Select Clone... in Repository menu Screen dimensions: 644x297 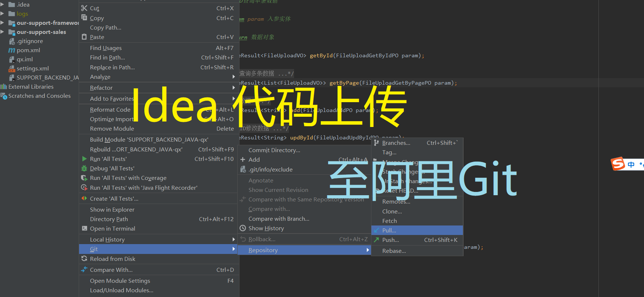[x=417, y=211]
